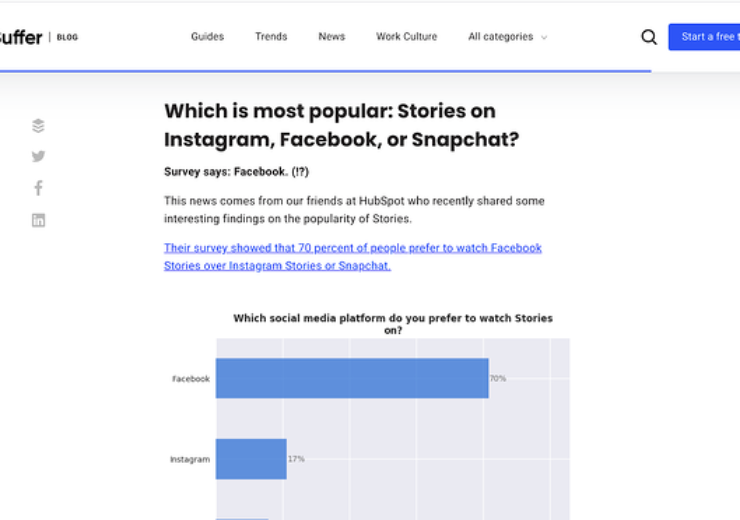Click the Buffer logo
This screenshot has height=520, width=740.
20,37
